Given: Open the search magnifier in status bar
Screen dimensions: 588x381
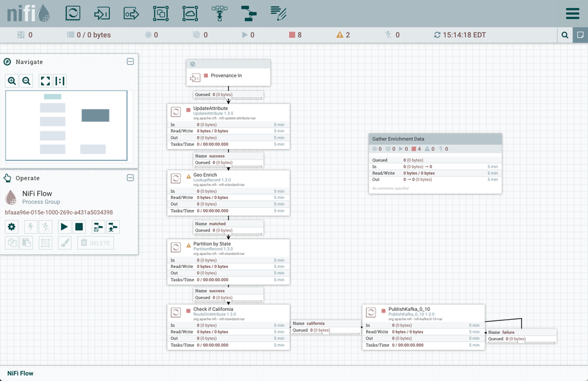Looking at the screenshot, I should 565,35.
